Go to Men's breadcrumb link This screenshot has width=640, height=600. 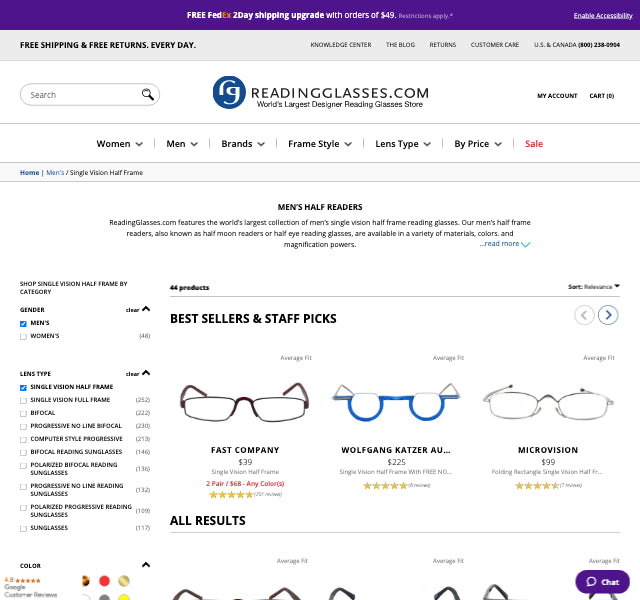(x=55, y=173)
